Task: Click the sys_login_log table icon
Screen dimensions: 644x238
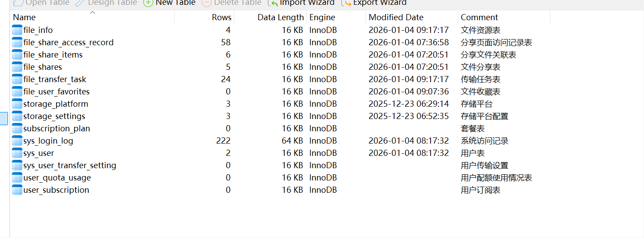Action: 17,141
